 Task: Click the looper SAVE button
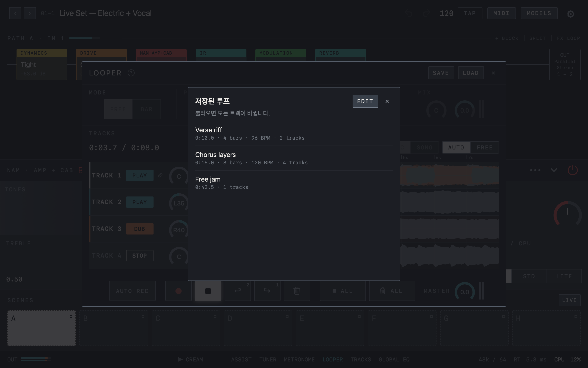coord(441,73)
